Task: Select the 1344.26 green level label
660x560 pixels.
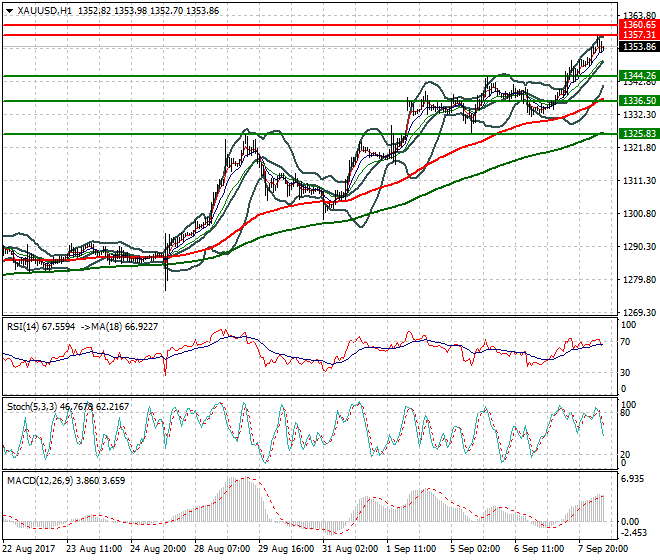Action: pyautogui.click(x=639, y=76)
